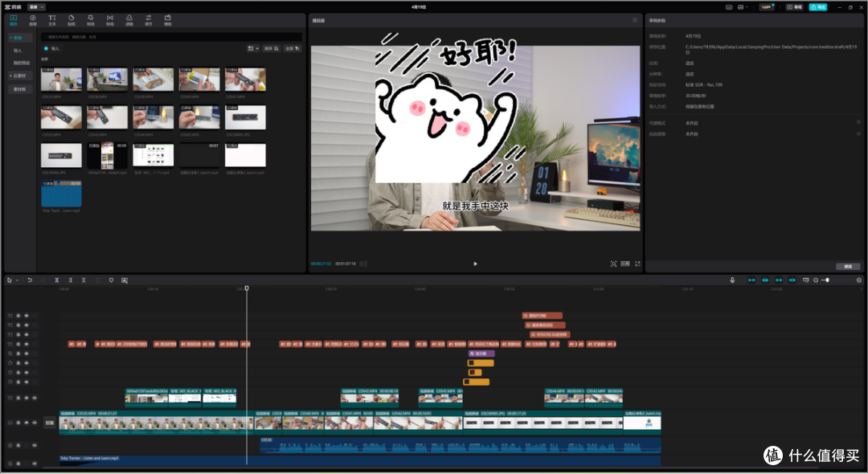Click the 导入 import button with cyan dot
The width and height of the screenshot is (868, 474).
click(51, 49)
